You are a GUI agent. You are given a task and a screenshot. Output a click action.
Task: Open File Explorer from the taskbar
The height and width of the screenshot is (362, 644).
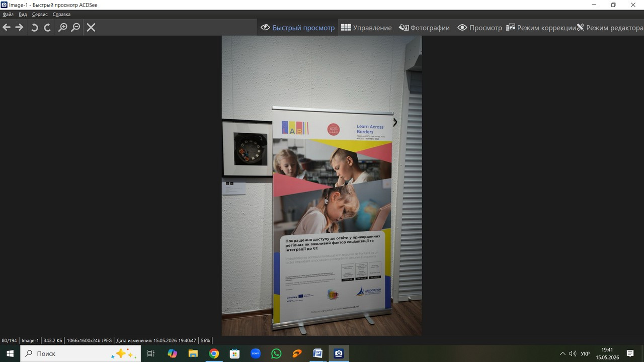(x=193, y=353)
